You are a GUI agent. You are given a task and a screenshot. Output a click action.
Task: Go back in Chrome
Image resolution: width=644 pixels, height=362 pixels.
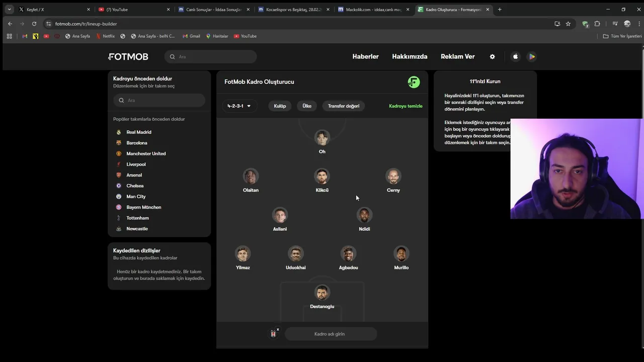point(10,24)
